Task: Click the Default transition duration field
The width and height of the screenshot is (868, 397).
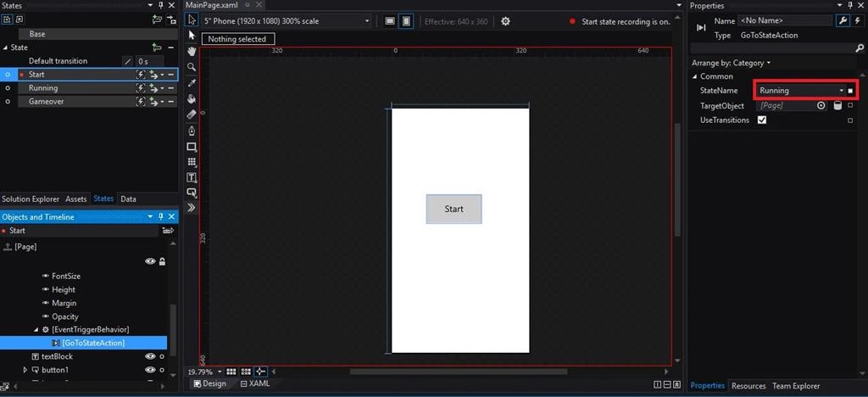Action: pyautogui.click(x=149, y=61)
